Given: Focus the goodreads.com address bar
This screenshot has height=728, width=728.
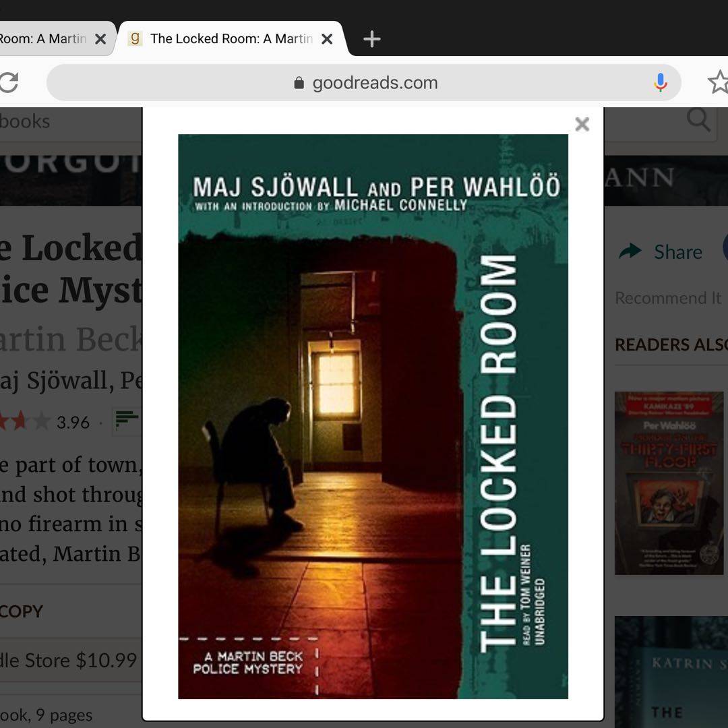Looking at the screenshot, I should (x=374, y=83).
